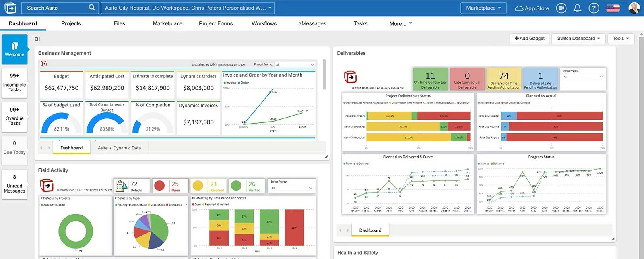Go to the Marketplace navigation tab

(x=167, y=23)
